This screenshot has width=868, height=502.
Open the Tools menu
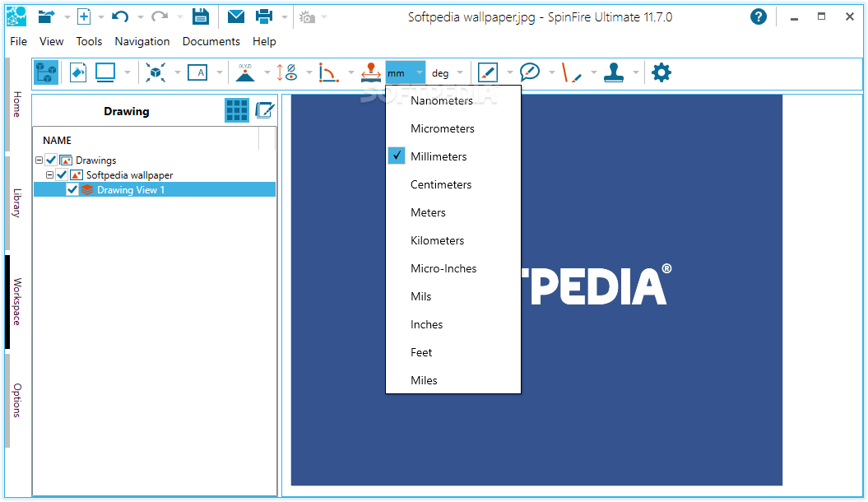click(x=89, y=41)
